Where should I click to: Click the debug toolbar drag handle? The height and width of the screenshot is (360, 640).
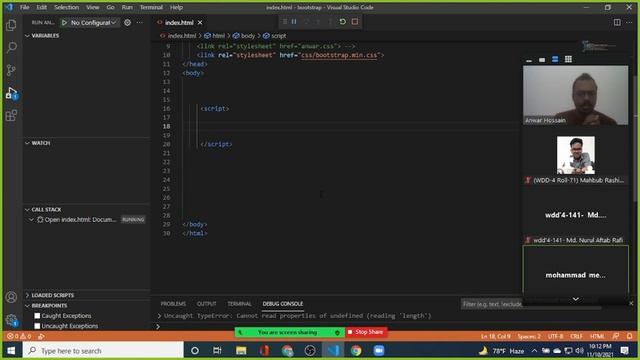[x=284, y=22]
